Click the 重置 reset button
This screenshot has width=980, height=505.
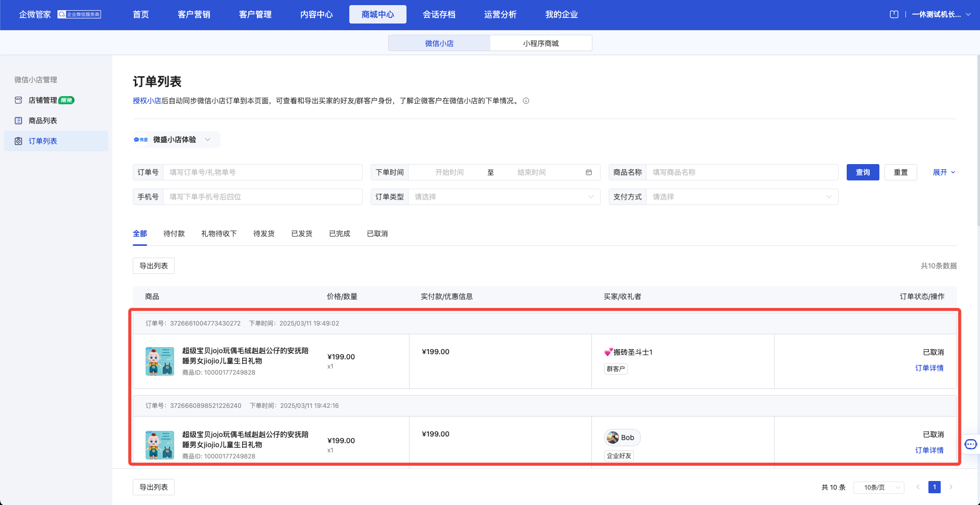[901, 172]
